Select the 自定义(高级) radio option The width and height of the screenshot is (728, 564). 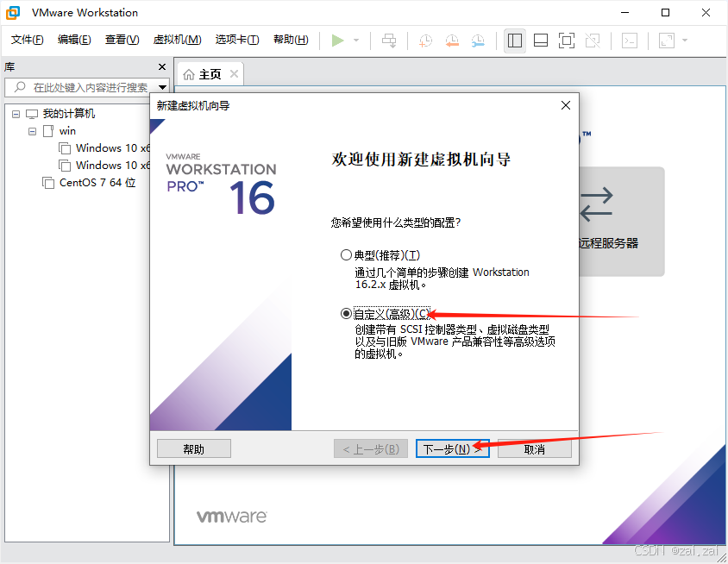(346, 314)
